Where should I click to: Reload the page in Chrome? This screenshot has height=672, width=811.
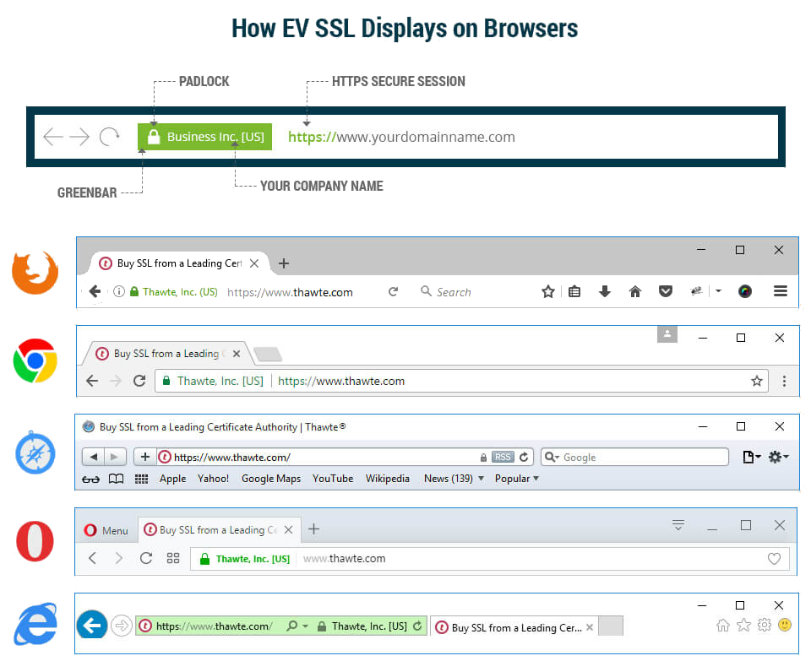click(139, 381)
